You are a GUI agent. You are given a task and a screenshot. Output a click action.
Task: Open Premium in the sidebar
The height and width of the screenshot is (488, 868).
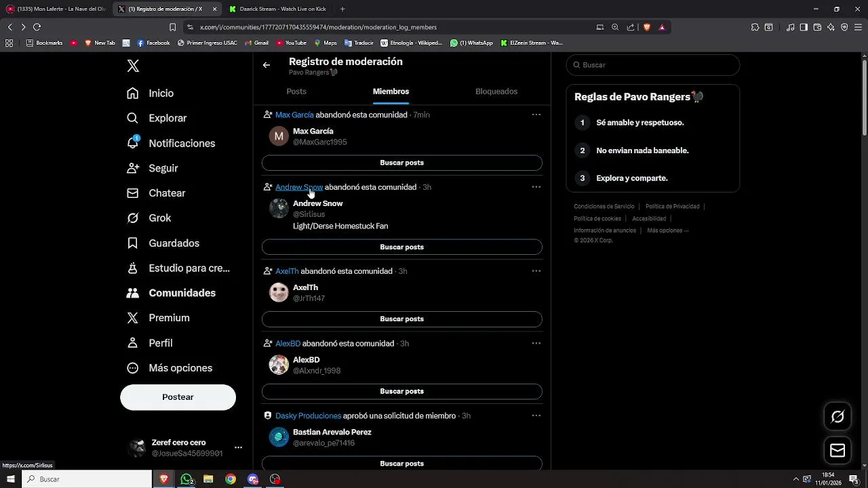coord(158,318)
